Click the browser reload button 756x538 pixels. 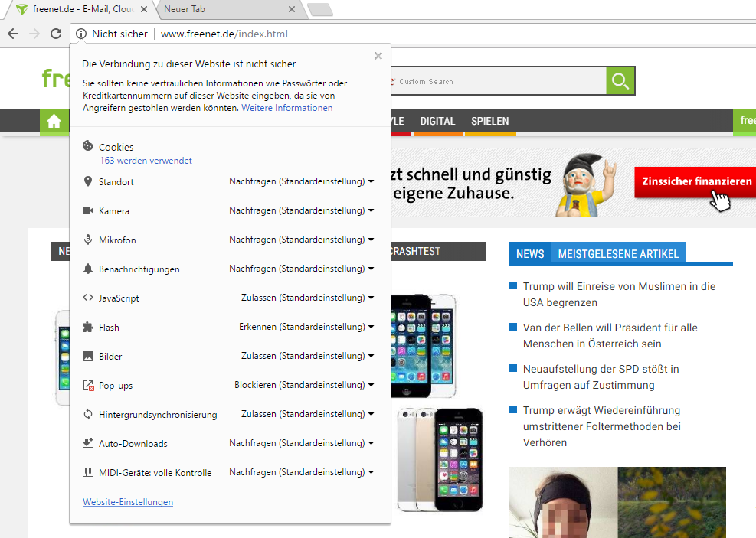[56, 34]
